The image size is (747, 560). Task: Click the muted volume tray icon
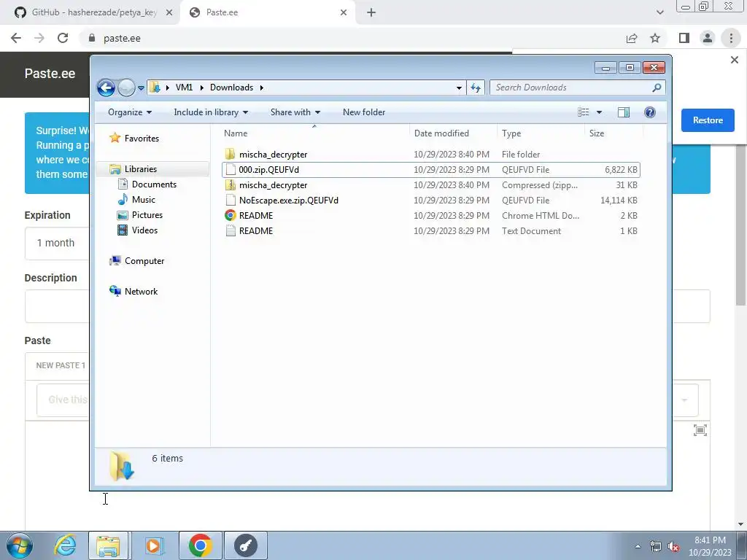click(x=673, y=546)
